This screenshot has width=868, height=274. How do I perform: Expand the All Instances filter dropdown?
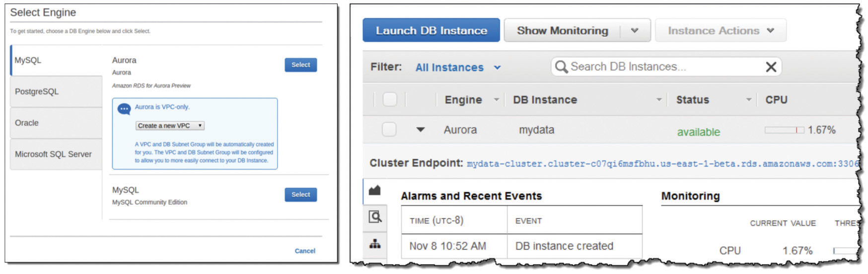(x=458, y=68)
